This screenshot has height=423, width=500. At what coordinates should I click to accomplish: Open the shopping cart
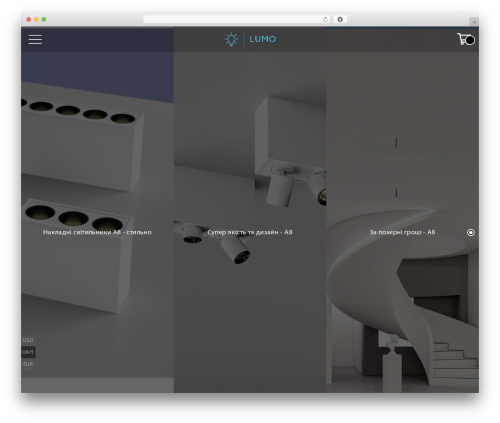click(466, 39)
